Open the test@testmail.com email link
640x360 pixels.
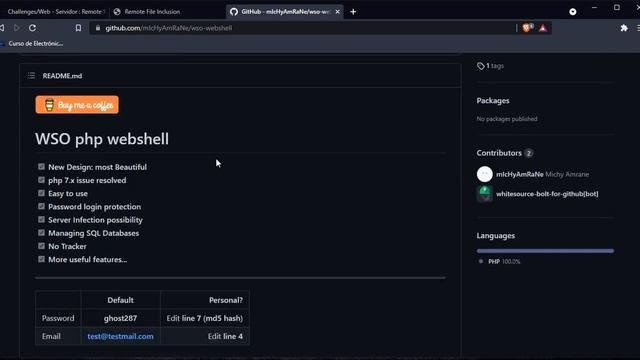[x=120, y=336]
